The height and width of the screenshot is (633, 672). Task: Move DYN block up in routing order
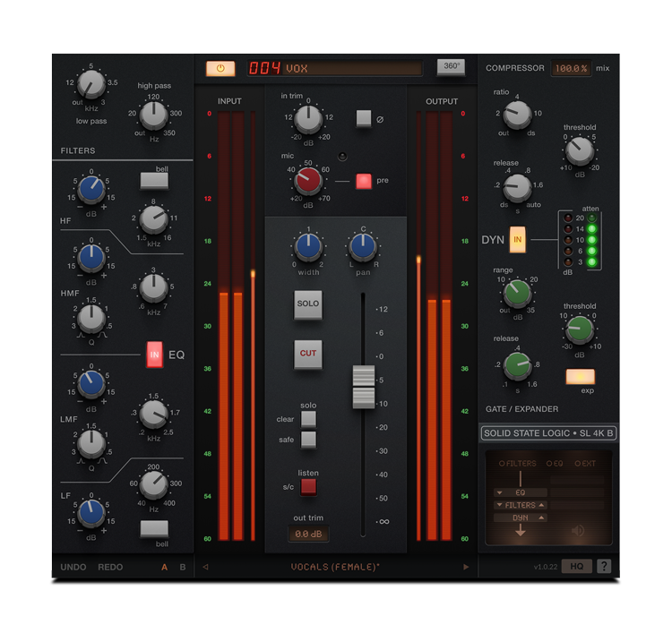542,518
